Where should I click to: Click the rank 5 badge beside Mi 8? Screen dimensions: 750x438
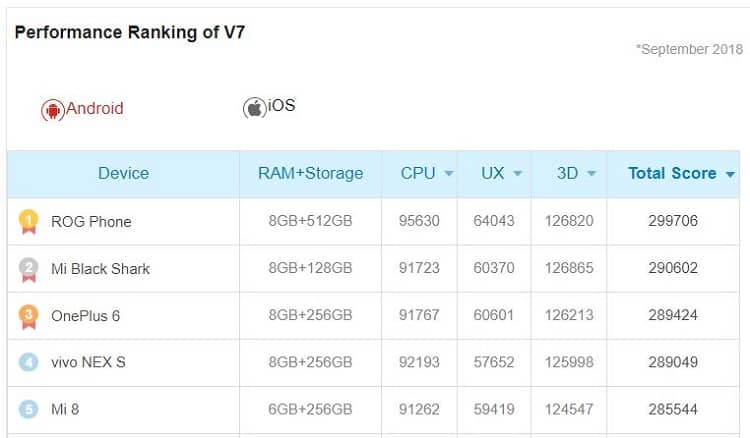tap(29, 409)
